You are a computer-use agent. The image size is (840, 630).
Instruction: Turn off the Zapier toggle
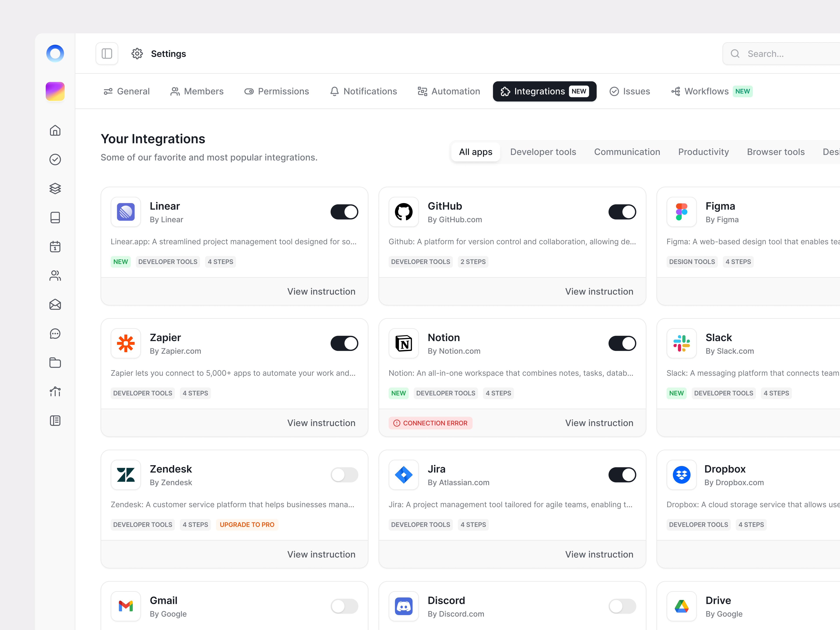(x=344, y=343)
